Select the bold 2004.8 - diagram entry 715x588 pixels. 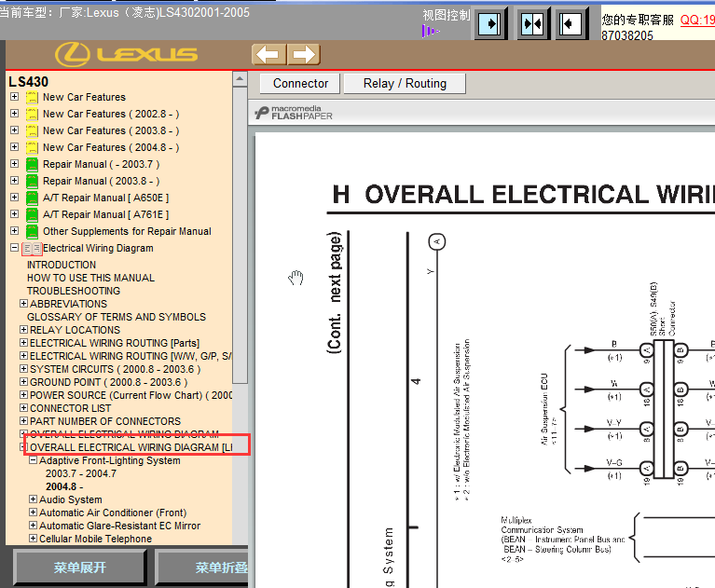[64, 486]
